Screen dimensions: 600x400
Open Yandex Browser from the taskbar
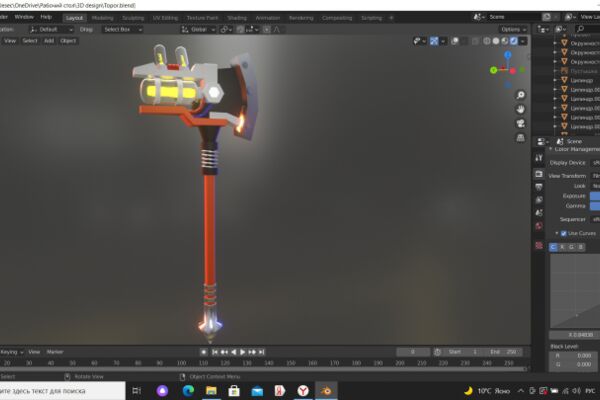tap(303, 391)
